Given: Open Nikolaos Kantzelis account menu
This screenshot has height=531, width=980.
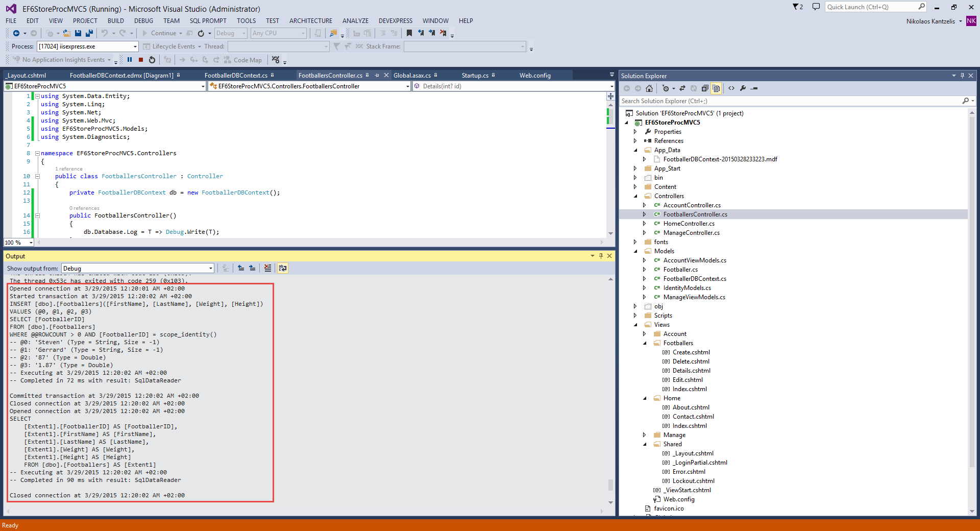Looking at the screenshot, I should (934, 21).
